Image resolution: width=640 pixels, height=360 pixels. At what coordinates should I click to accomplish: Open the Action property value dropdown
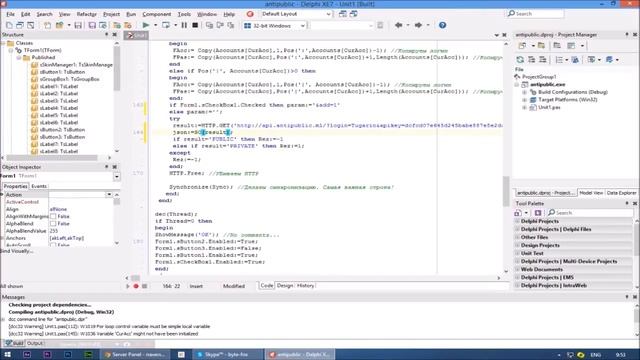click(x=109, y=195)
